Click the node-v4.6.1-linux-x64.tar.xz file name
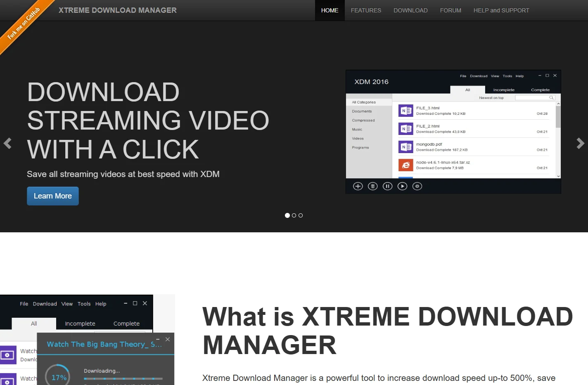588x385 pixels. click(443, 163)
